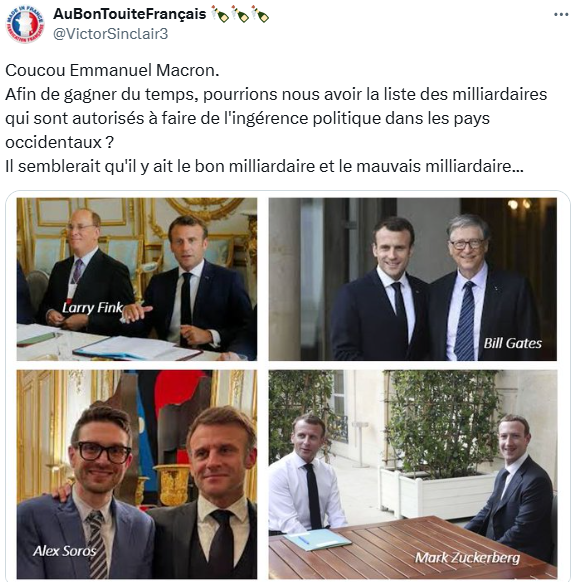Open the Larry Fink meeting photo
Viewport: 580px width, 582px height.
pos(137,279)
